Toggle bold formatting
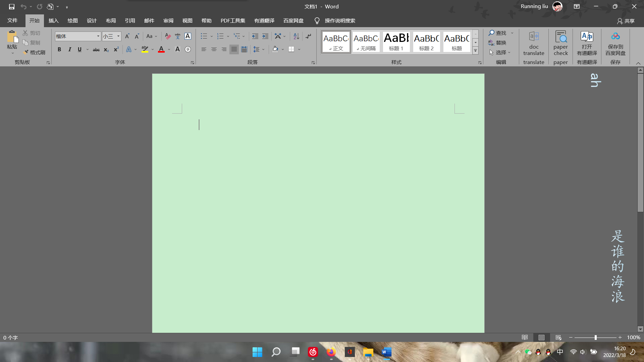This screenshot has width=644, height=362. [59, 50]
